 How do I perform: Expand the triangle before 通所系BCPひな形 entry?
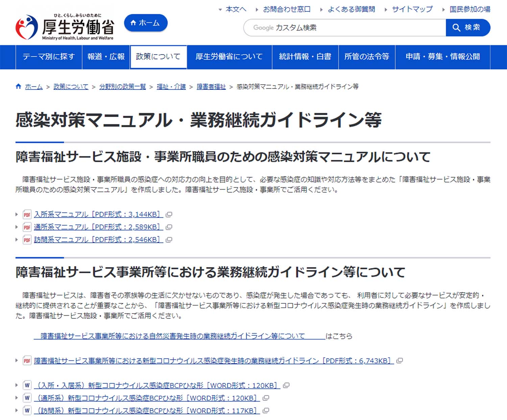pyautogui.click(x=17, y=398)
